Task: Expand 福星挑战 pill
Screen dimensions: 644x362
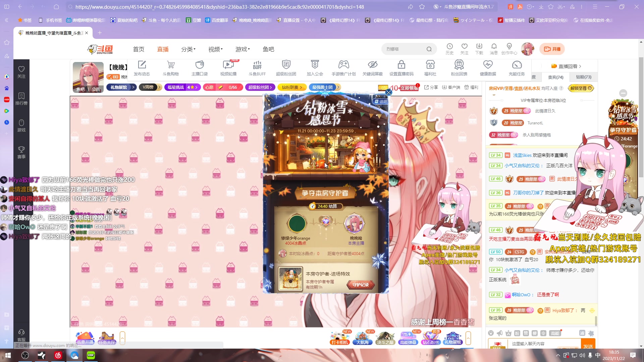Action: click(182, 87)
